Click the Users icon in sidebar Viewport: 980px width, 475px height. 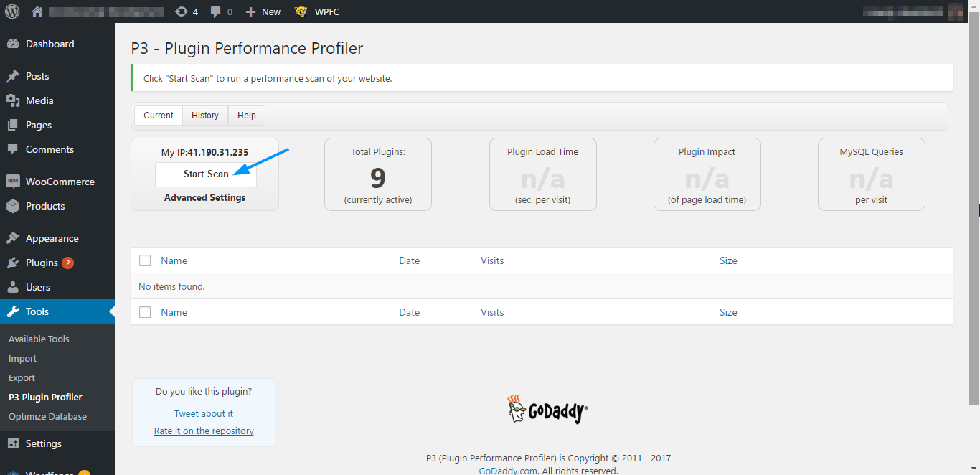[13, 287]
